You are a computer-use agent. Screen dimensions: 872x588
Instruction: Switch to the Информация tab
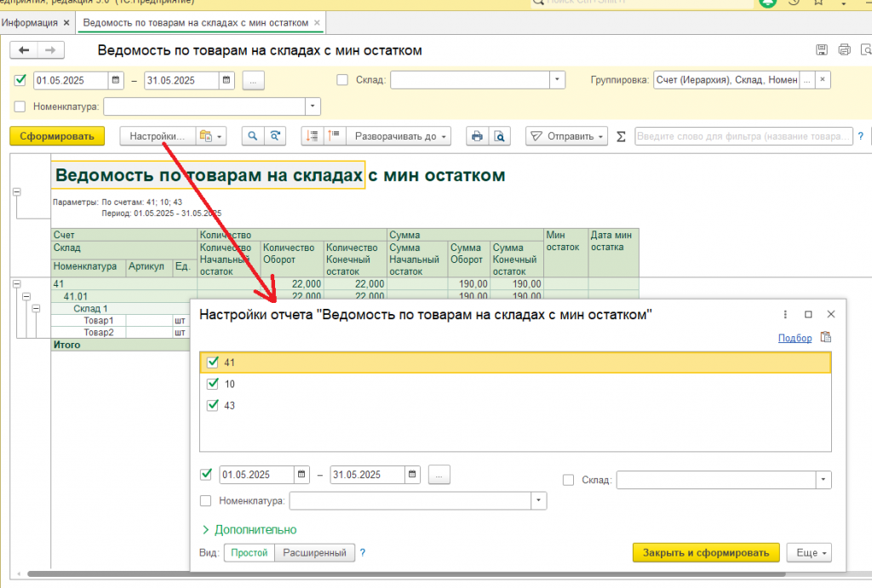click(x=30, y=23)
